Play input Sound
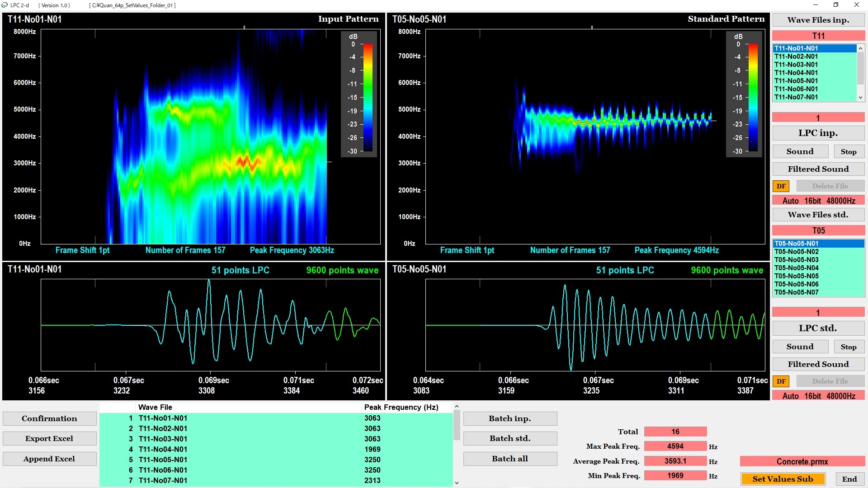Image resolution: width=868 pixels, height=488 pixels. coord(800,152)
